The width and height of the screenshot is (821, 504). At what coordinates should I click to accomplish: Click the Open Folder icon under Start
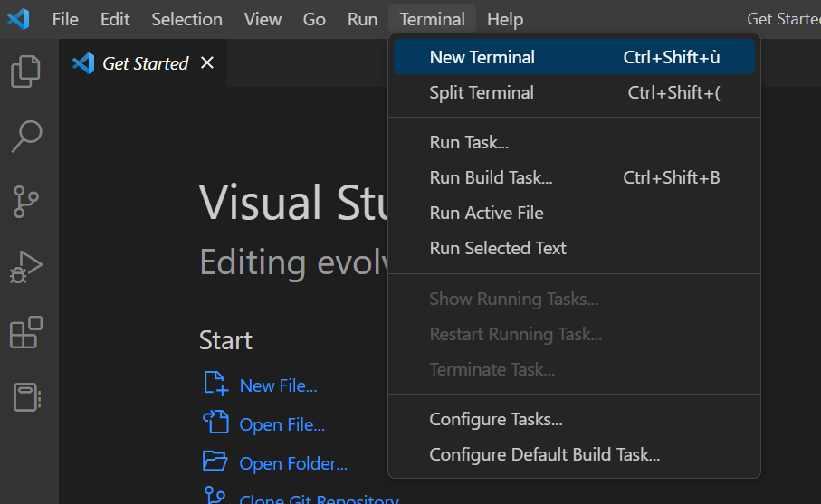point(215,461)
